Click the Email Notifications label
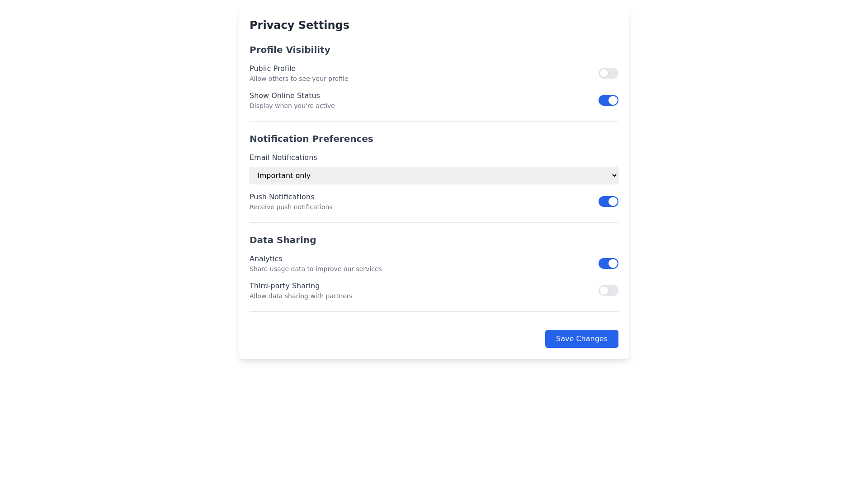The width and height of the screenshot is (868, 488). click(x=283, y=157)
